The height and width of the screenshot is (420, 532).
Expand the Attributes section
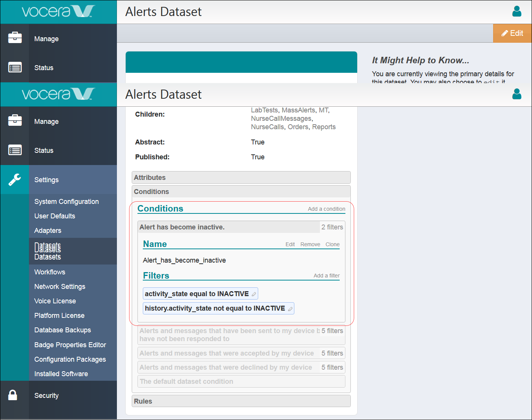241,178
